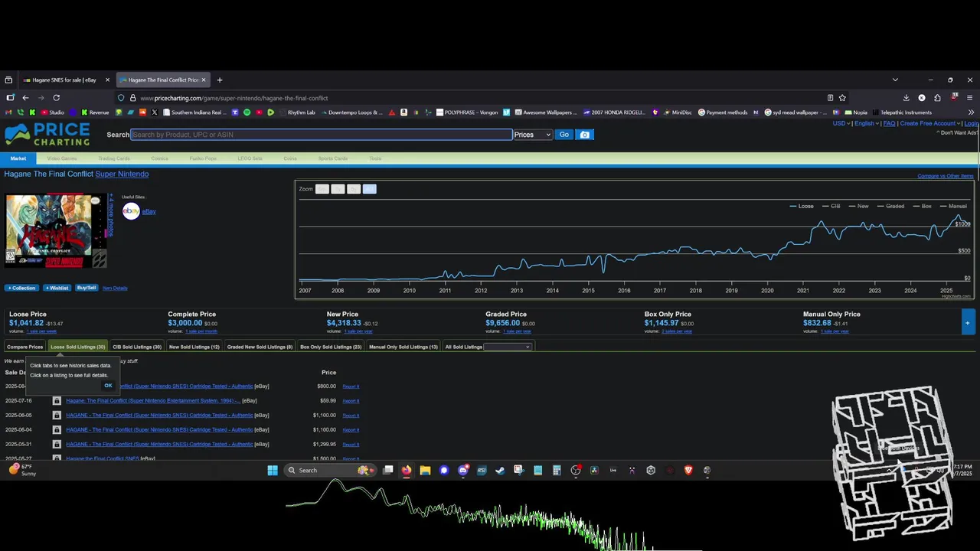Bookmark this page with the star icon
This screenshot has height=551, width=980.
(x=842, y=98)
